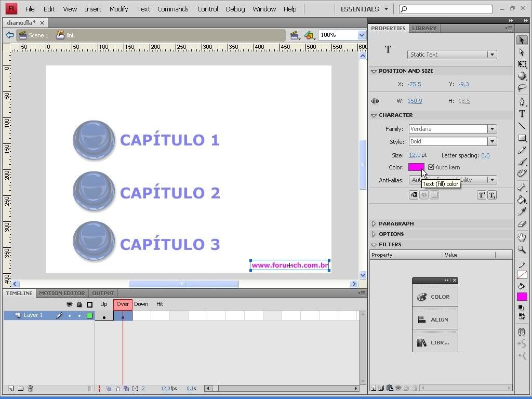Toggle the Auto kern checkbox
Viewport: 532px width, 399px height.
pos(431,167)
